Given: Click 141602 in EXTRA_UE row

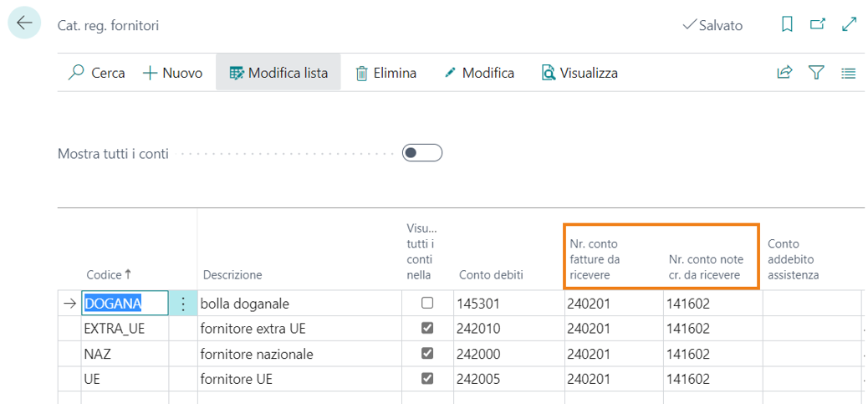Looking at the screenshot, I should [713, 329].
